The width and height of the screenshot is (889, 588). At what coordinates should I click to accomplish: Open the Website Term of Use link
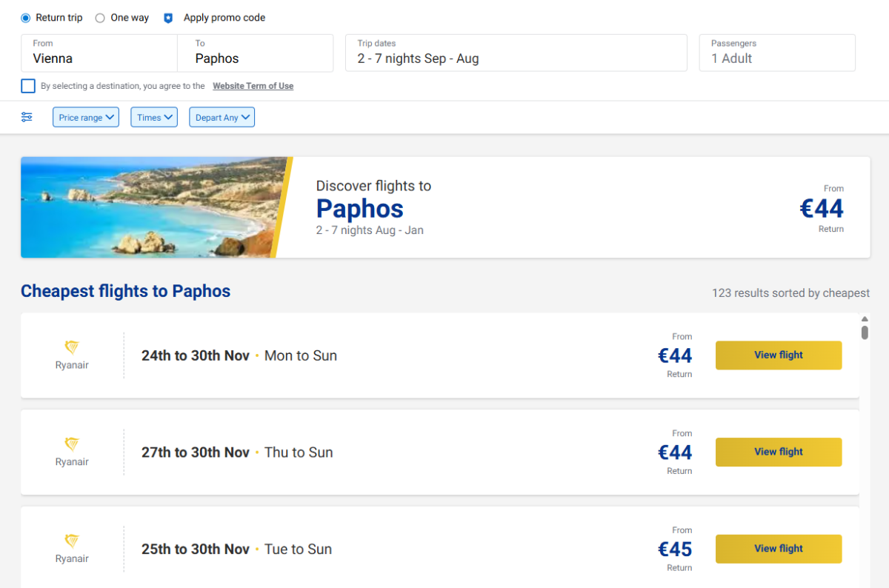(253, 86)
